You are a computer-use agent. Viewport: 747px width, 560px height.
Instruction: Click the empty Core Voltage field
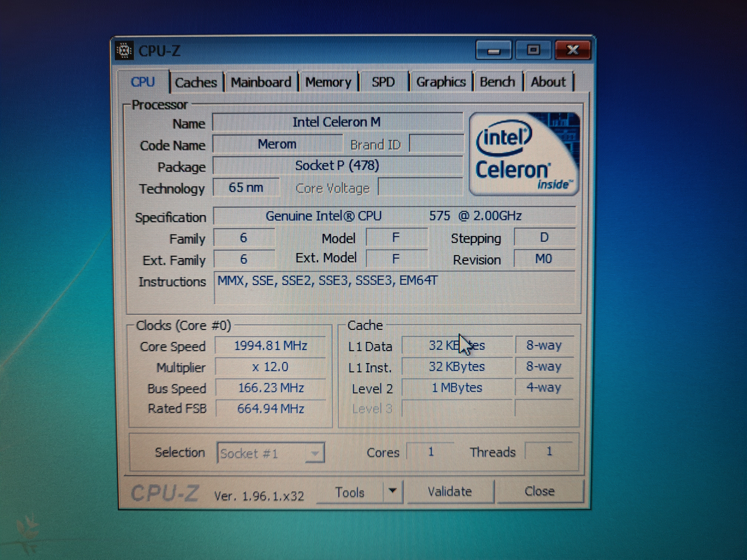coord(420,187)
